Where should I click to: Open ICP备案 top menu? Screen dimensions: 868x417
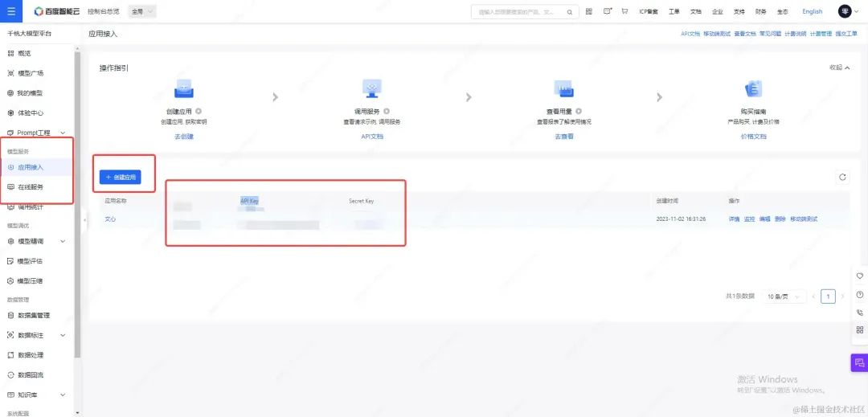tap(649, 11)
